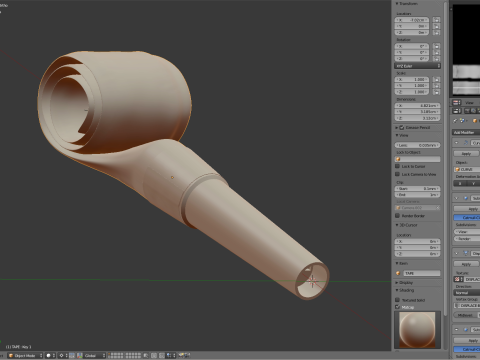Select the first viewport layer button
The image size is (480, 360).
pos(111,354)
